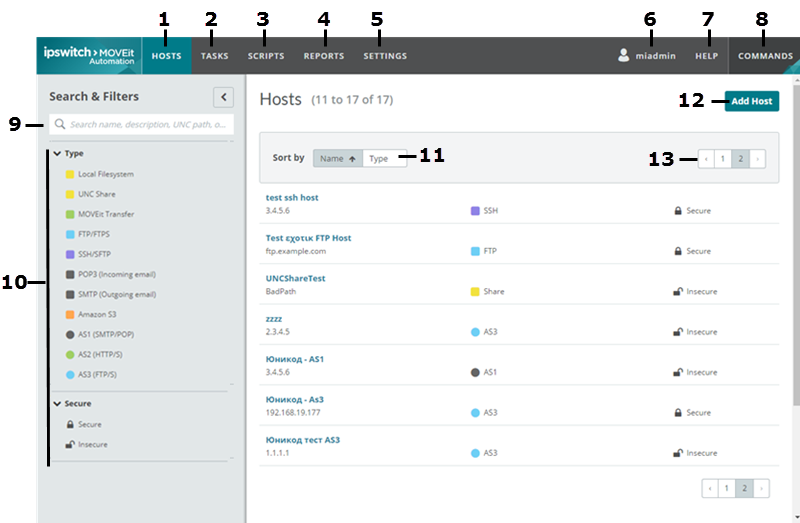Screen dimensions: 800x523
Task: Click the Add Host button
Action: pos(752,101)
